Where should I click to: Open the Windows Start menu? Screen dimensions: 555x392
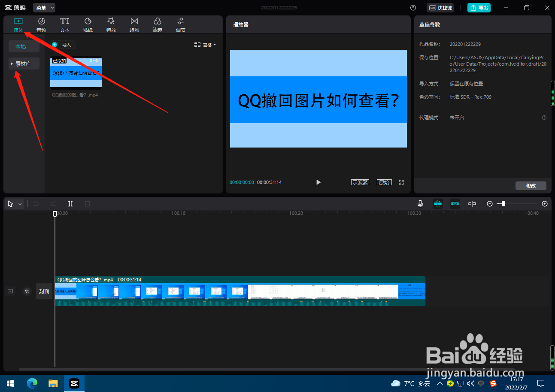10,383
